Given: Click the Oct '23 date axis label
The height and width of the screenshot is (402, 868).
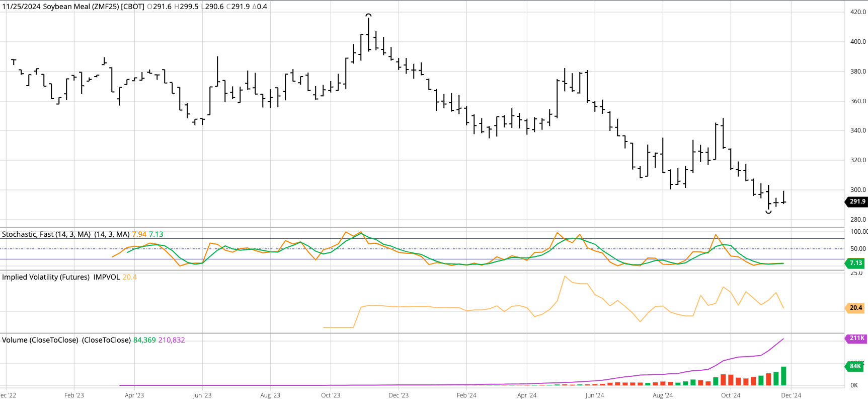Looking at the screenshot, I should click(331, 395).
